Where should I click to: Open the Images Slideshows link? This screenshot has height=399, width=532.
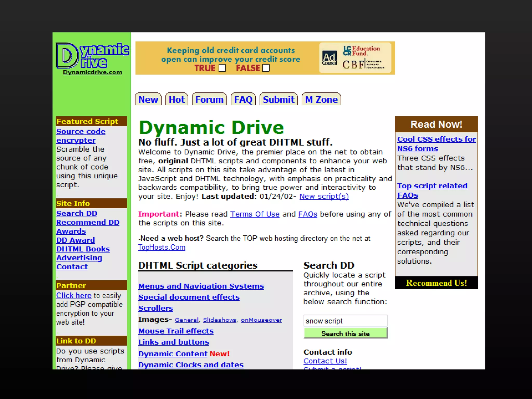(x=220, y=320)
